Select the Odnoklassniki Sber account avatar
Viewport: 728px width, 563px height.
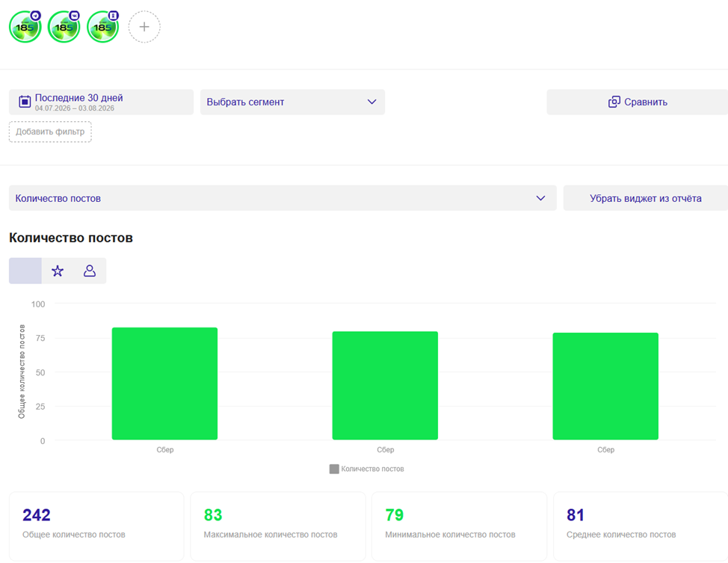coord(103,27)
